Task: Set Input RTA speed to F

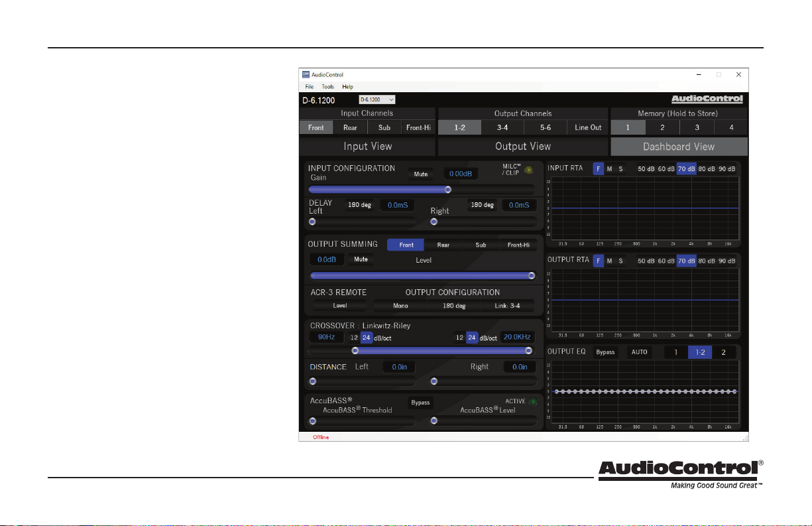Action: [598, 168]
